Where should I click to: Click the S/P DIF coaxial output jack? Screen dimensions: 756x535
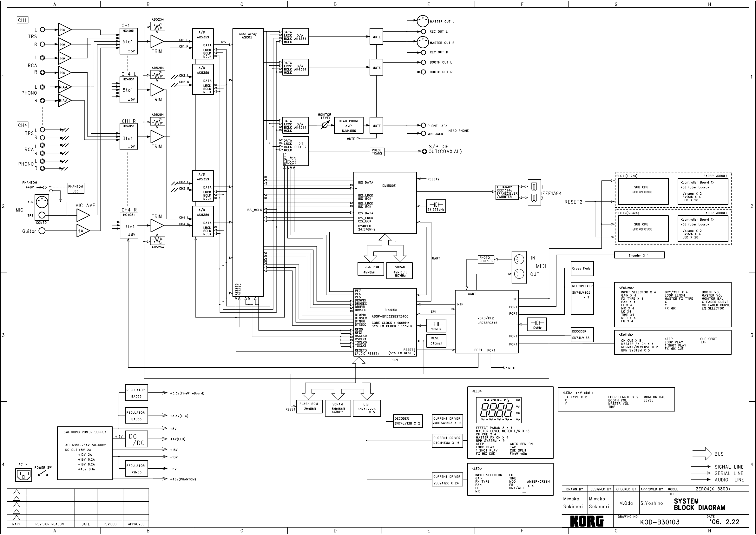(x=424, y=151)
